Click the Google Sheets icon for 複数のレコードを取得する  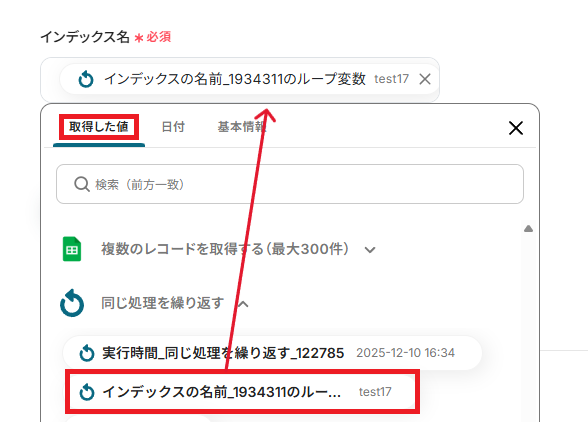click(x=72, y=249)
